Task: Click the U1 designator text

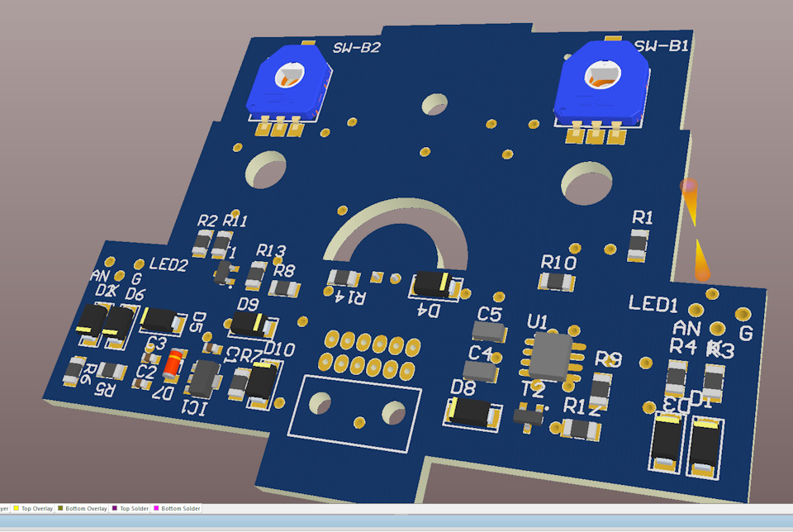Action: [537, 321]
